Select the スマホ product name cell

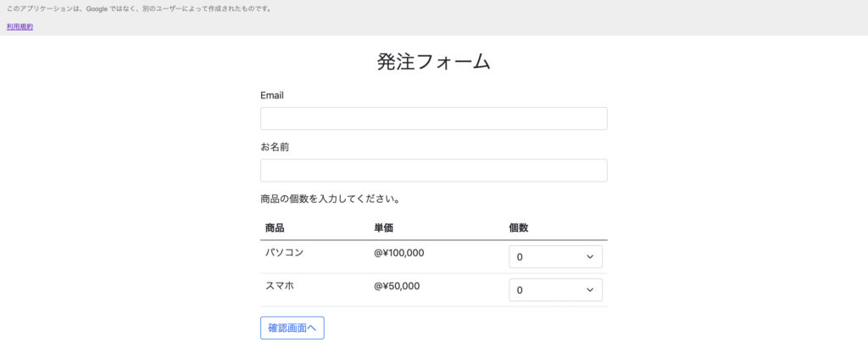point(280,286)
